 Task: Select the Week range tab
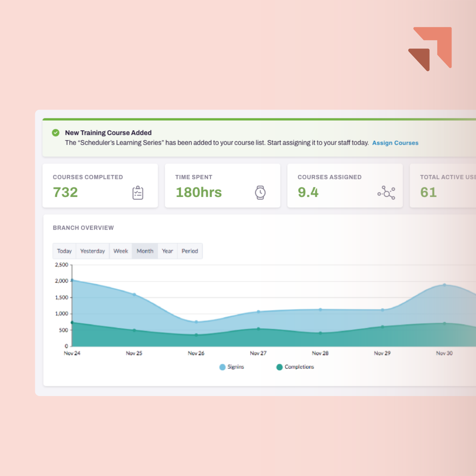coord(121,251)
